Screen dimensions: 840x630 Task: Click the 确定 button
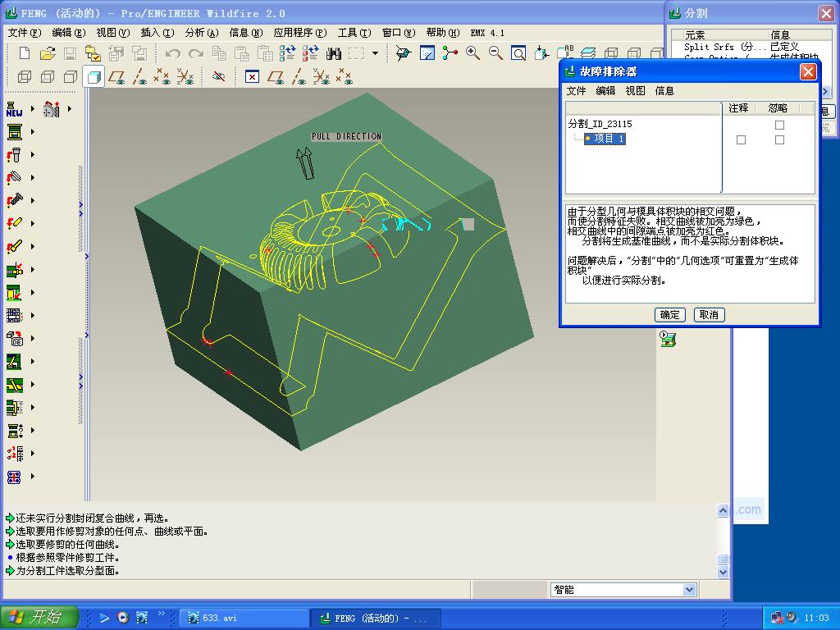669,315
